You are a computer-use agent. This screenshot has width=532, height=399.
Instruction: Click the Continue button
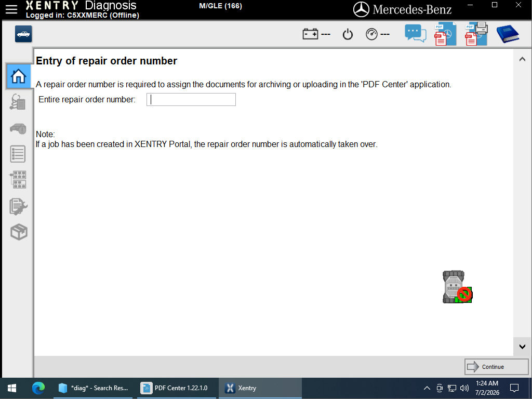tap(496, 367)
